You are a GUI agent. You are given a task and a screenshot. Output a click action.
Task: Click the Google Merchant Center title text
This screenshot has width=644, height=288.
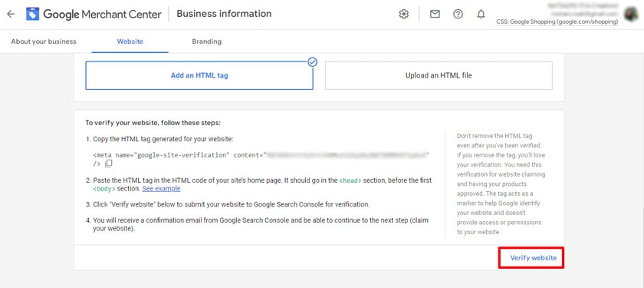(102, 14)
